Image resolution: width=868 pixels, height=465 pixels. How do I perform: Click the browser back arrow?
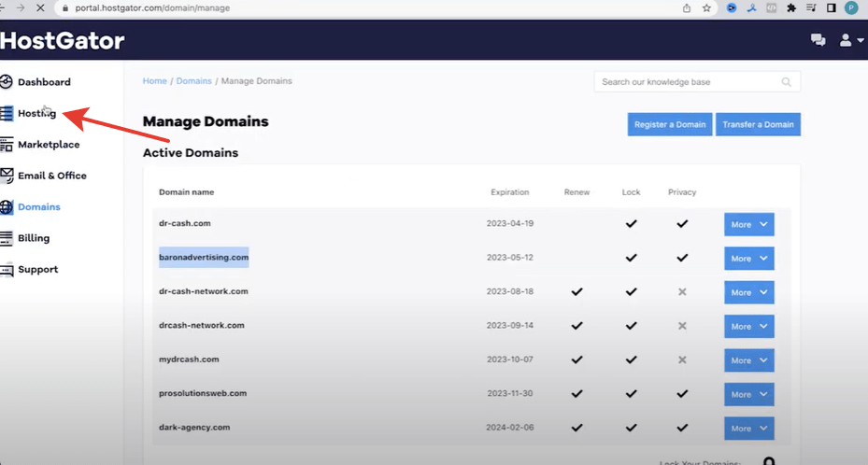tap(2, 7)
